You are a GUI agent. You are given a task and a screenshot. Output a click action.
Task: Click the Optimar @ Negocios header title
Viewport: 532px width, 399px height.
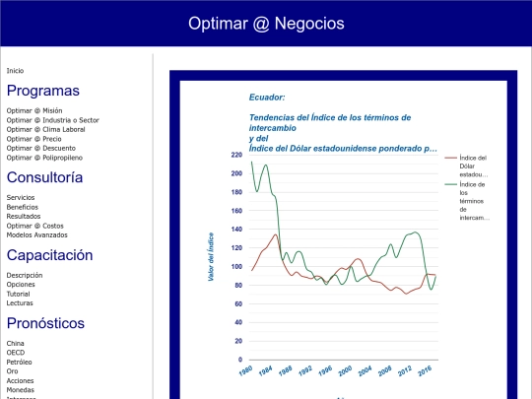(x=266, y=24)
